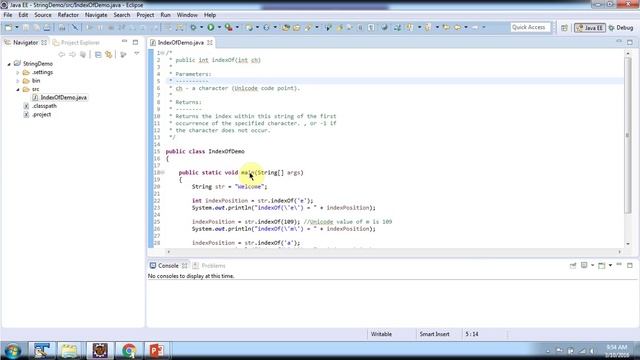
Task: Click the Open Console icon
Action: tap(602, 265)
